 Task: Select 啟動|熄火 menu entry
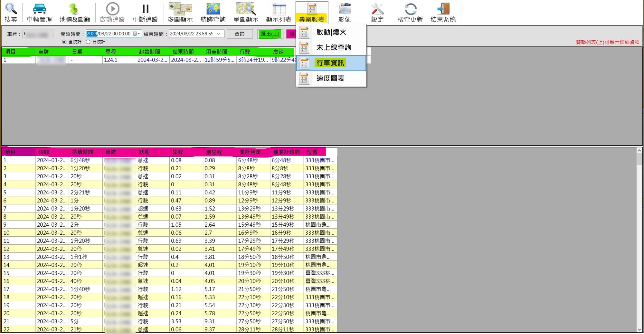(x=331, y=32)
